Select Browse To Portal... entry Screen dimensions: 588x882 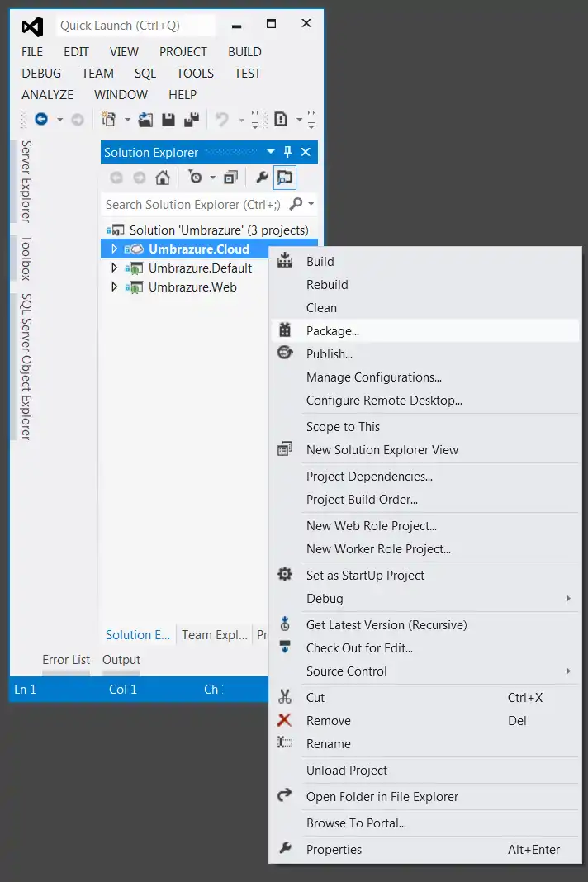click(x=424, y=823)
